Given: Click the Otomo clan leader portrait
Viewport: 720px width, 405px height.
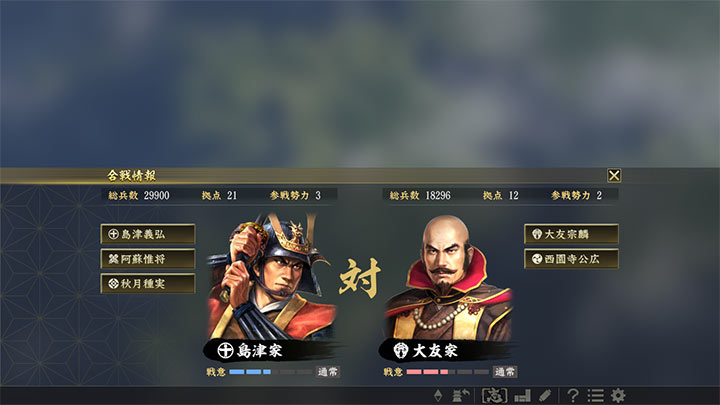Looking at the screenshot, I should 448,278.
